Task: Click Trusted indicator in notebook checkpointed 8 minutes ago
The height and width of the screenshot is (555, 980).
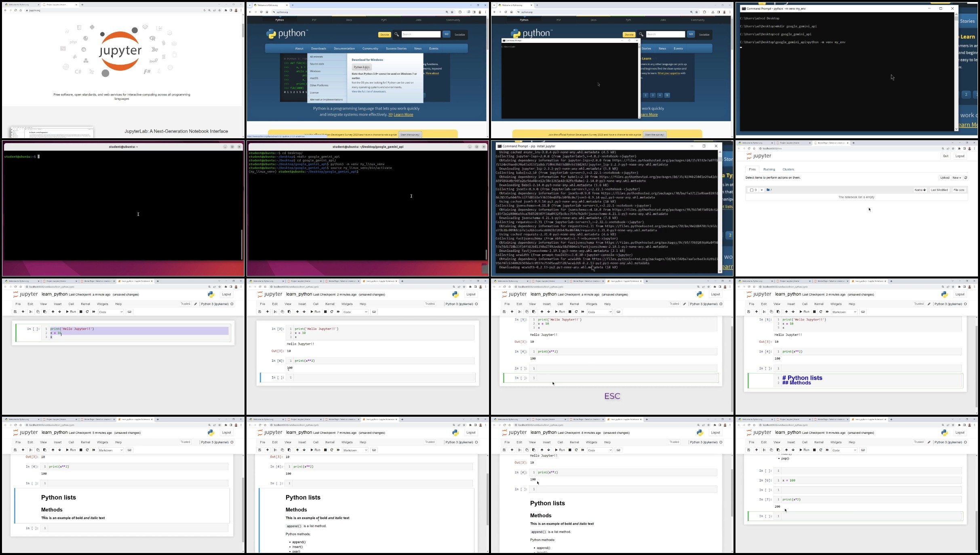Action: coord(674,442)
